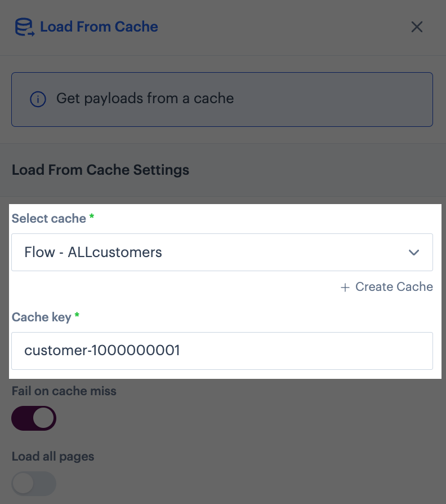Enable the Load all pages toggle
This screenshot has width=446, height=504.
click(x=34, y=484)
